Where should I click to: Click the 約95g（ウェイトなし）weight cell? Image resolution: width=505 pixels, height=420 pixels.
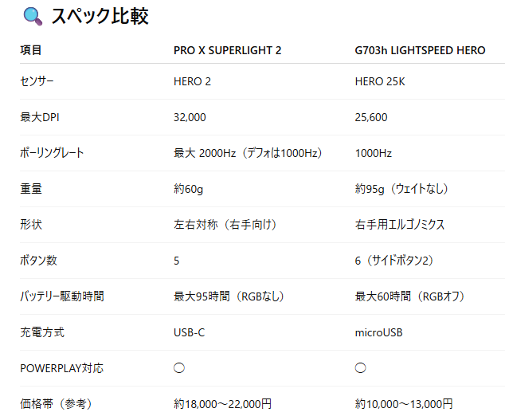[401, 189]
